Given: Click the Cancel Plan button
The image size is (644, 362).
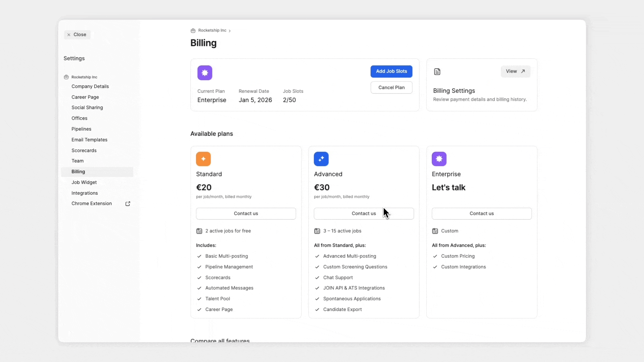Looking at the screenshot, I should coord(391,87).
